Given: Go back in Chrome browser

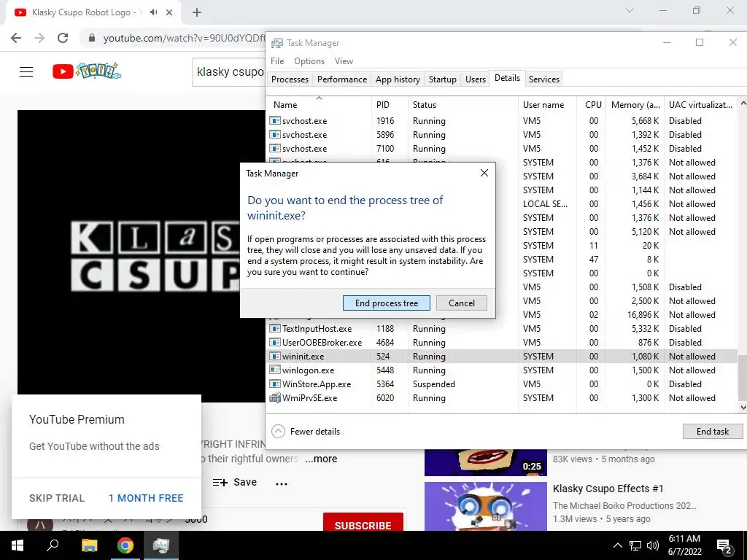Looking at the screenshot, I should tap(16, 38).
